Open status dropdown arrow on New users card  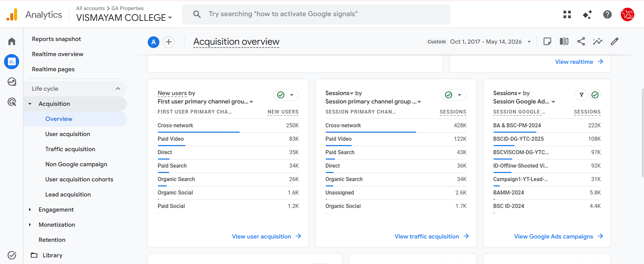(x=292, y=95)
